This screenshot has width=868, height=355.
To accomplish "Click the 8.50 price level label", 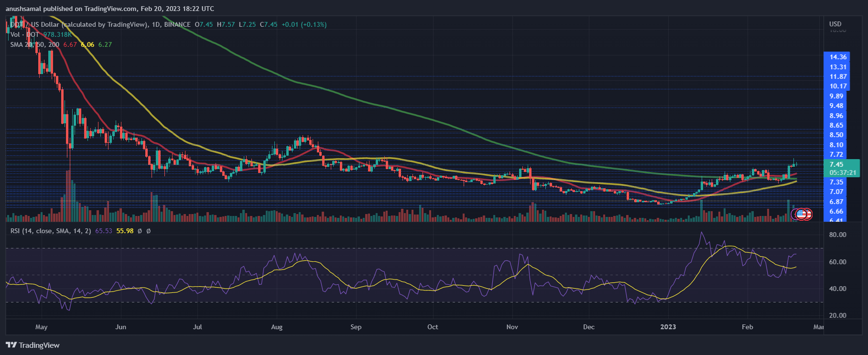I will [836, 135].
